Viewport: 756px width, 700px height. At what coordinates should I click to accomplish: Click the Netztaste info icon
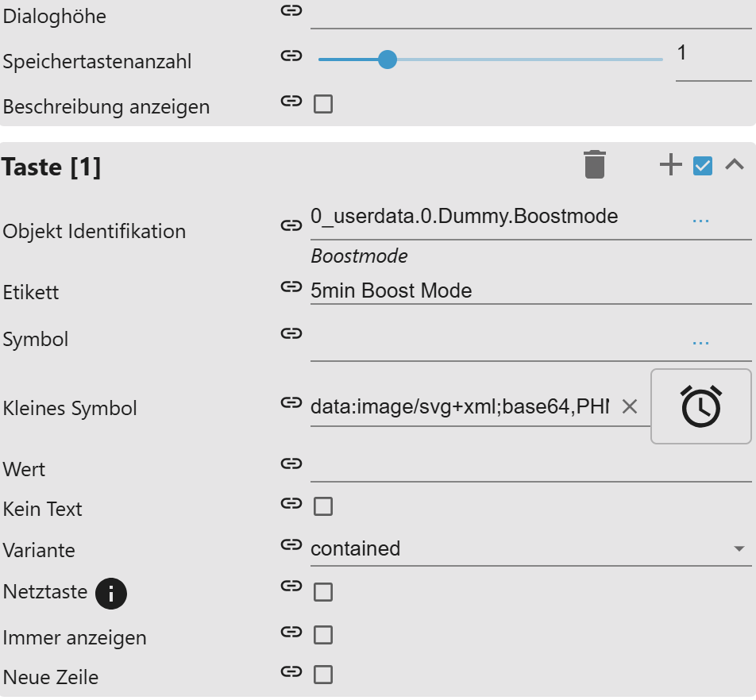pyautogui.click(x=111, y=593)
